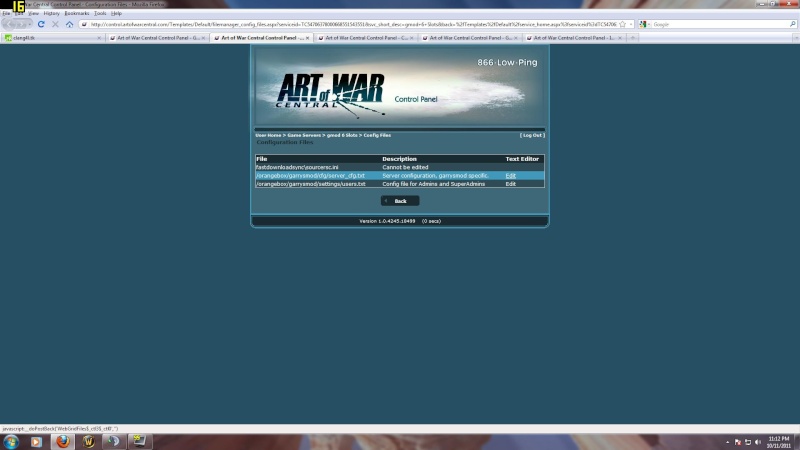Open the clock showing 11:12 PM
Screen dimensions: 800x450
click(779, 442)
